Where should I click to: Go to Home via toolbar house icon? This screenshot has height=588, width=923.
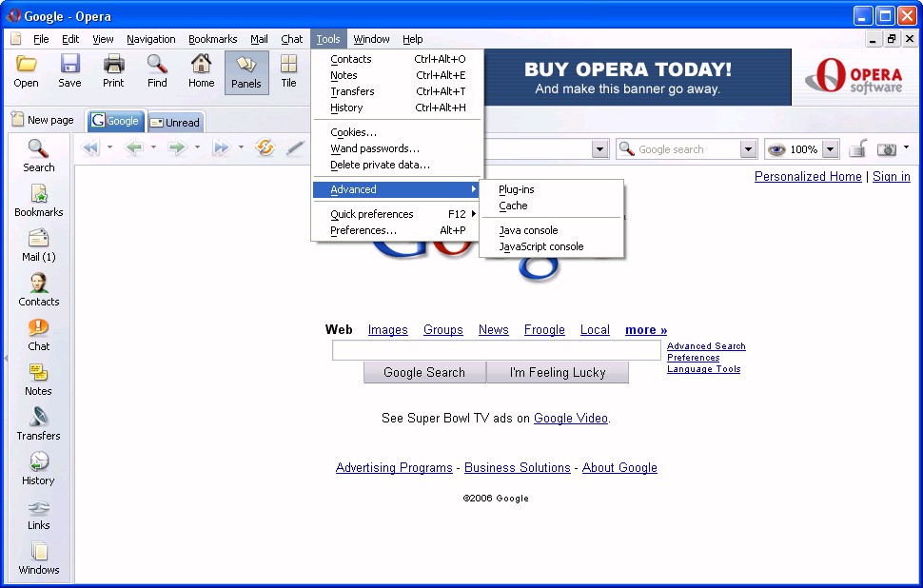202,71
